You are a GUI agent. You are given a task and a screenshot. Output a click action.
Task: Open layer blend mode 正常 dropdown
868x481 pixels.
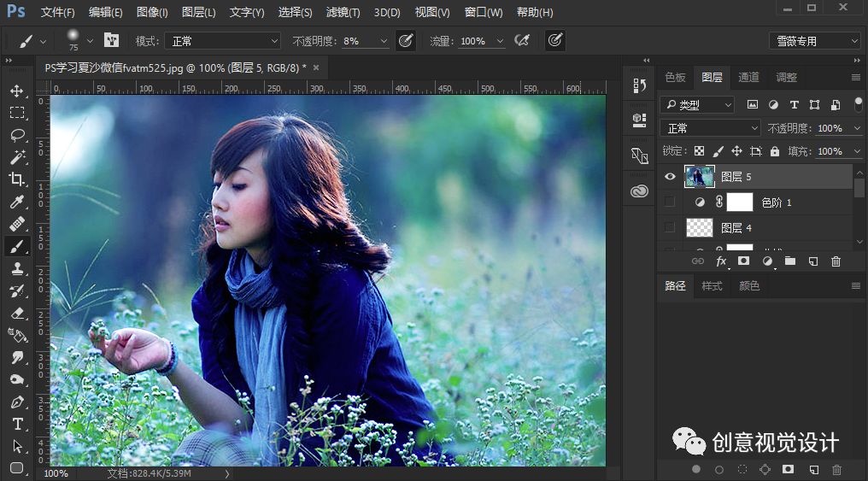coord(711,128)
